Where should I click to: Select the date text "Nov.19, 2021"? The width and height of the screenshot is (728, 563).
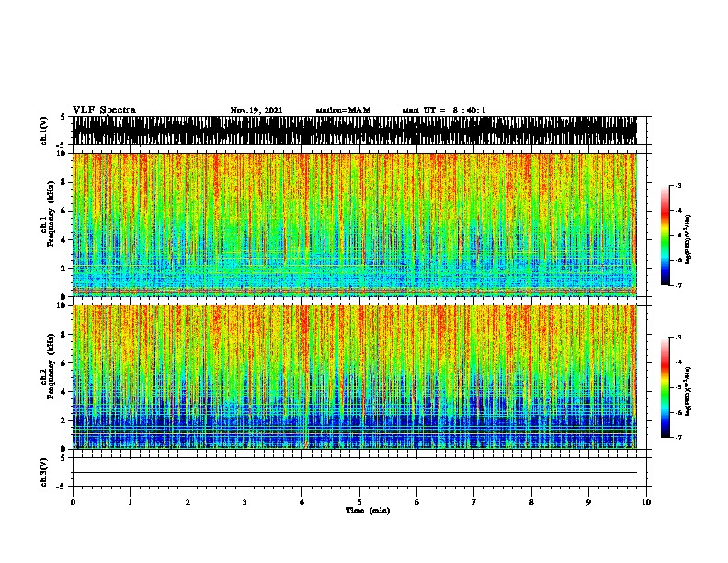256,110
